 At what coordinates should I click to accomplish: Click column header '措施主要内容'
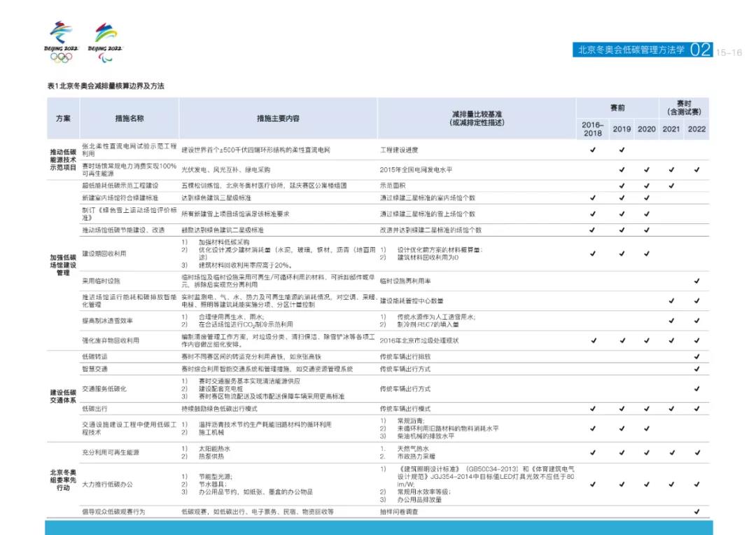pos(278,118)
